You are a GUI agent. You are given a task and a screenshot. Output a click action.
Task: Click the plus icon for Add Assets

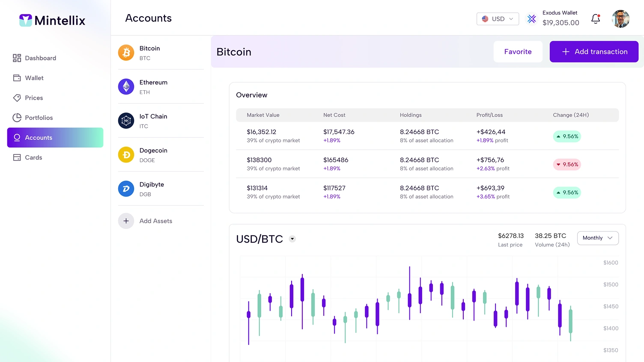point(126,221)
